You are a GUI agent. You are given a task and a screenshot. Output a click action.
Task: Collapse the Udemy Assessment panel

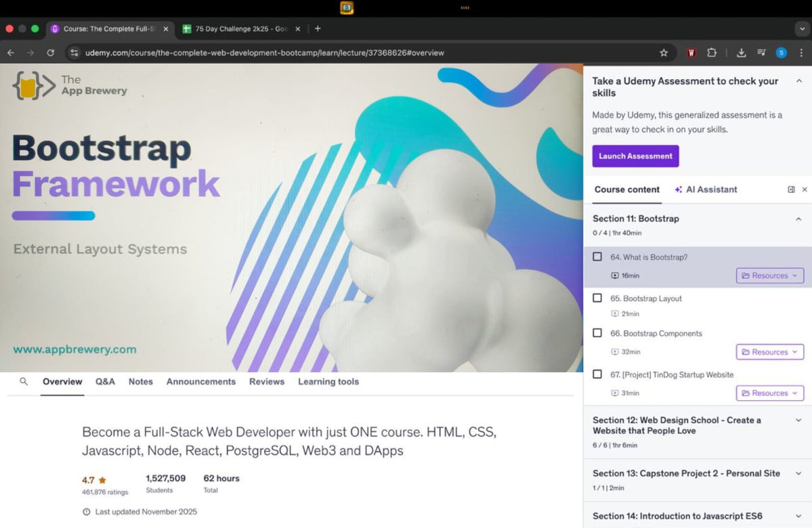(799, 81)
